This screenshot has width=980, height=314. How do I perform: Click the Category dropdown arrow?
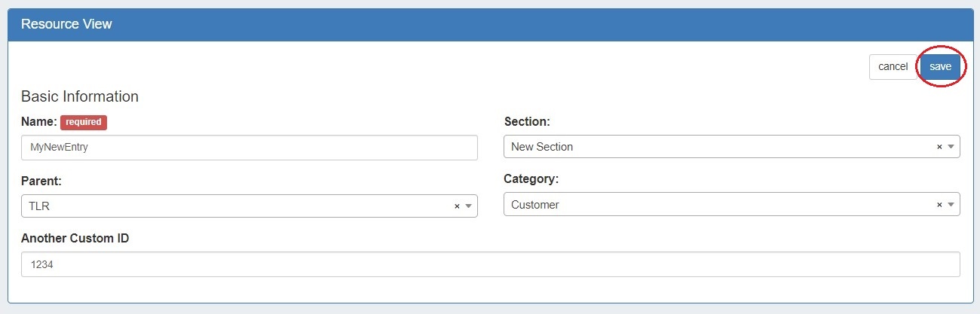click(x=951, y=205)
